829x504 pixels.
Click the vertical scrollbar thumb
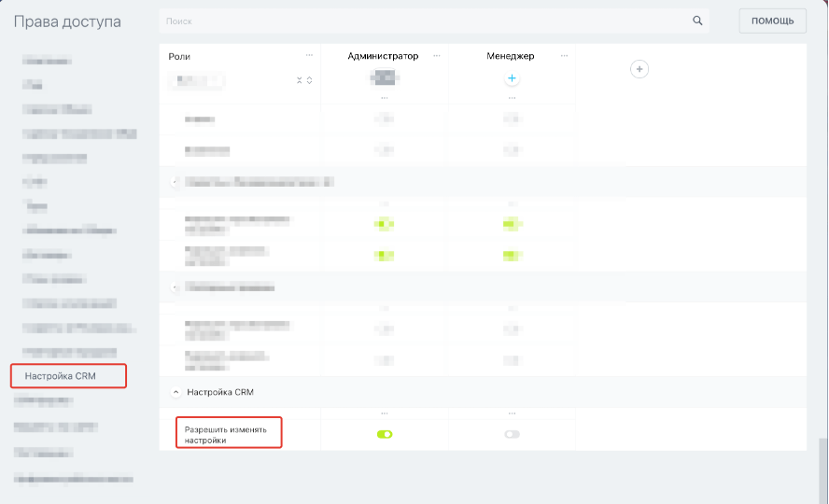[822, 471]
